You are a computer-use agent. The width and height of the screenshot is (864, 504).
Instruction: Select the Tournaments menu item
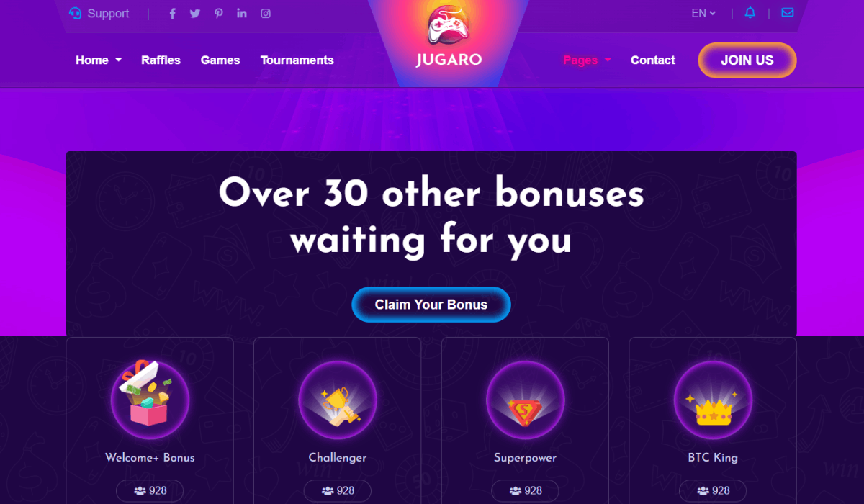pyautogui.click(x=297, y=60)
